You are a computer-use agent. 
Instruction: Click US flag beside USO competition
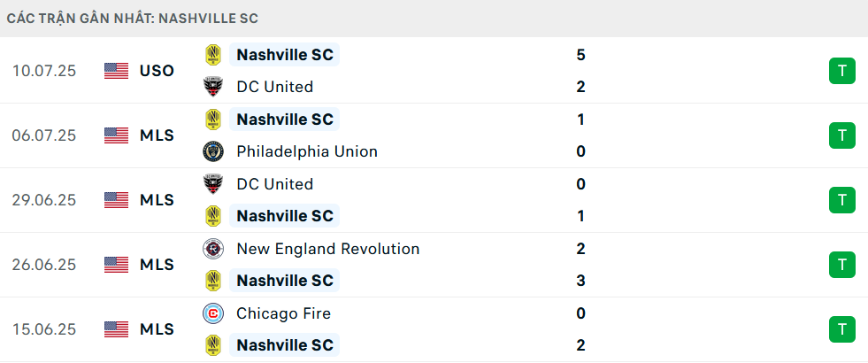tap(116, 71)
